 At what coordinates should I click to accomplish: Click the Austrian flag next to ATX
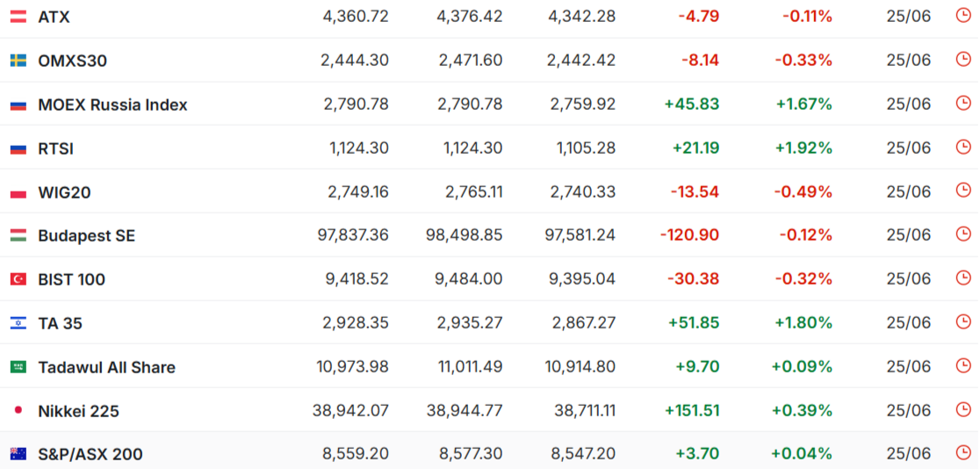pyautogui.click(x=18, y=17)
